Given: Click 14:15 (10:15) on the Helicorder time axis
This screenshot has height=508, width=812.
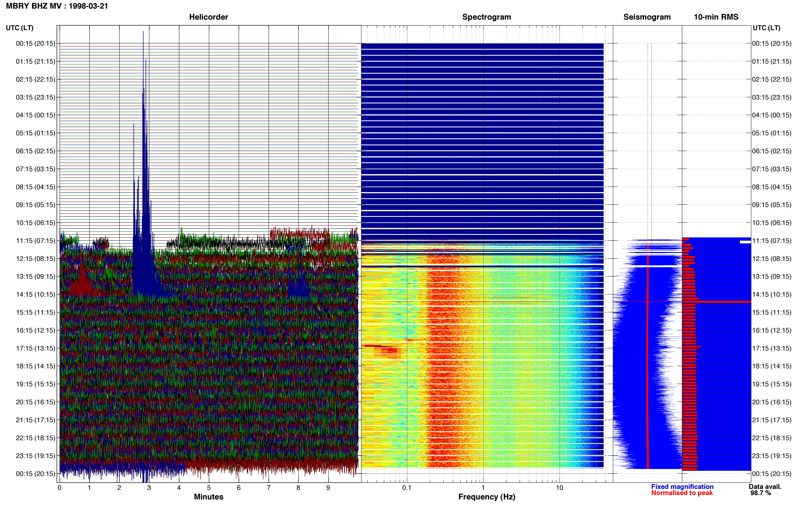Looking at the screenshot, I should point(36,295).
